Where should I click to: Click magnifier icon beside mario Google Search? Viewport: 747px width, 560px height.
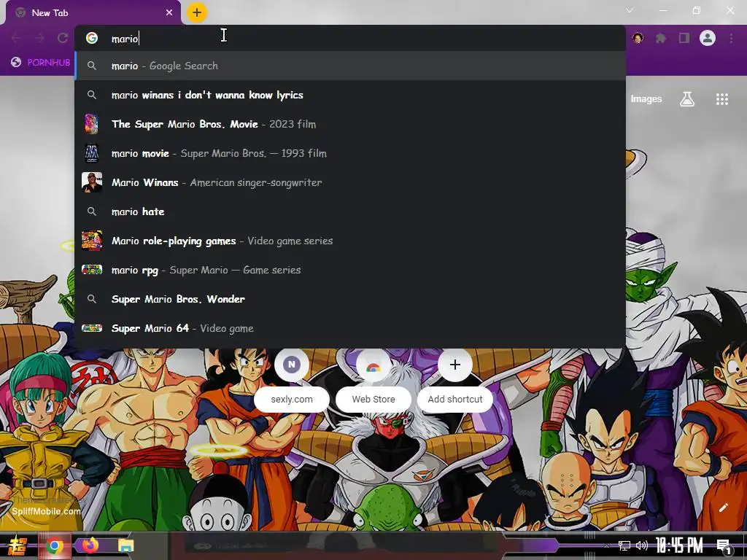92,66
